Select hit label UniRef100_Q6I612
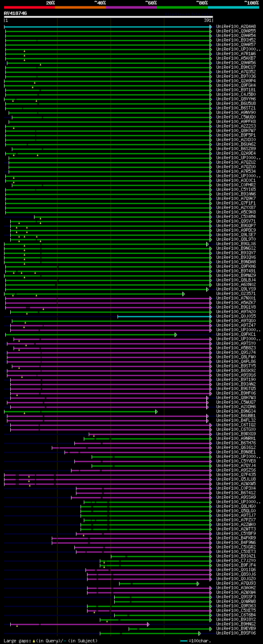The height and width of the screenshot is (644, 263). [236, 448]
